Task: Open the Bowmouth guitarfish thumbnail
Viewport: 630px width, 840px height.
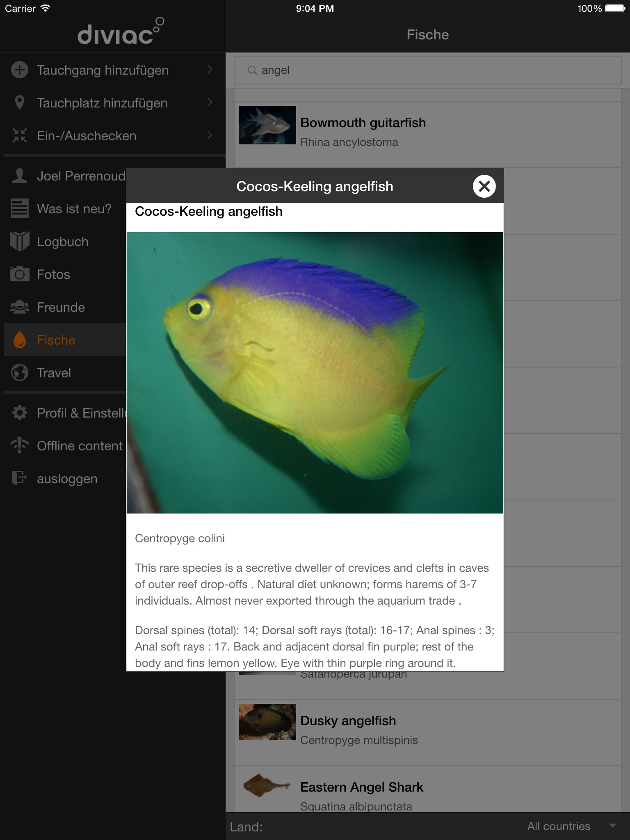Action: coord(267,125)
